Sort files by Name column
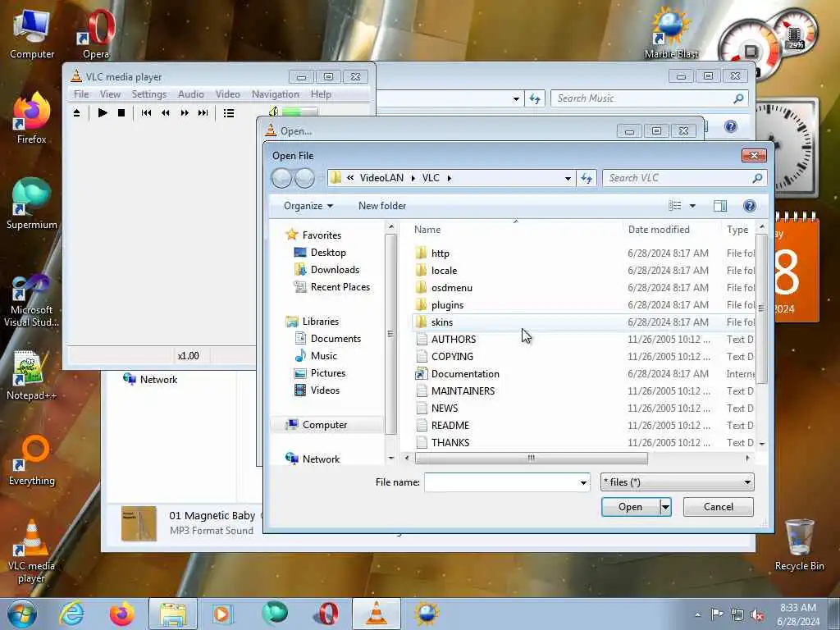The width and height of the screenshot is (840, 630). (x=427, y=230)
